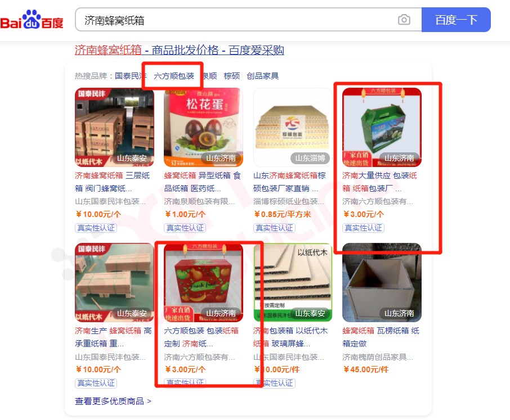Select the 六方顺包装 hot brand

174,76
